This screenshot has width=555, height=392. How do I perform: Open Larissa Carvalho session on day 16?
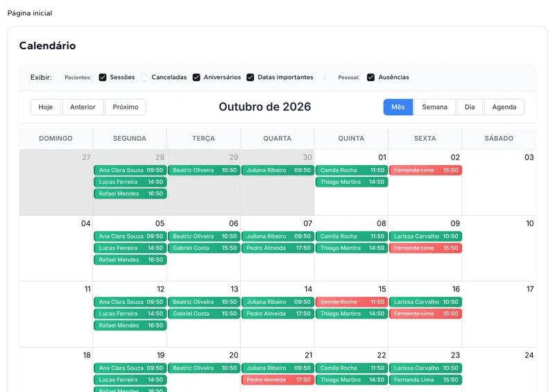coord(425,302)
